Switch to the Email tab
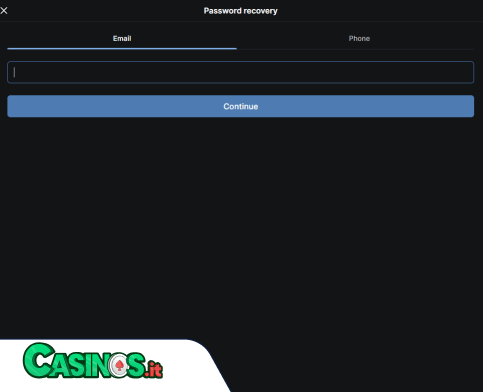Viewport: 483px width, 392px height. pyautogui.click(x=122, y=39)
